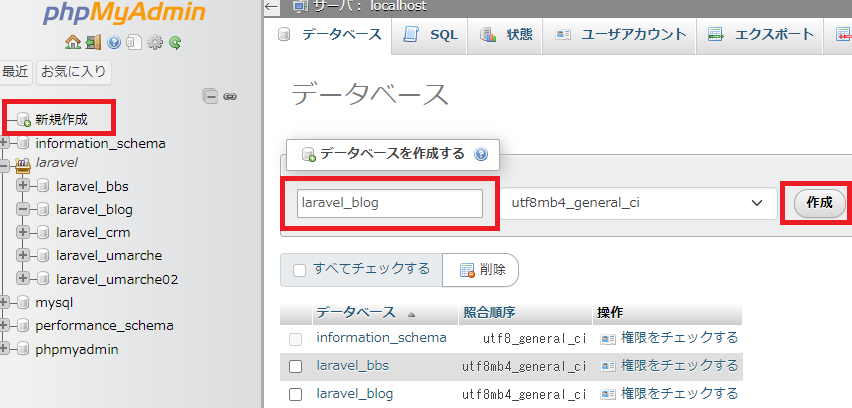
Task: Click the 作成 button
Action: point(819,203)
